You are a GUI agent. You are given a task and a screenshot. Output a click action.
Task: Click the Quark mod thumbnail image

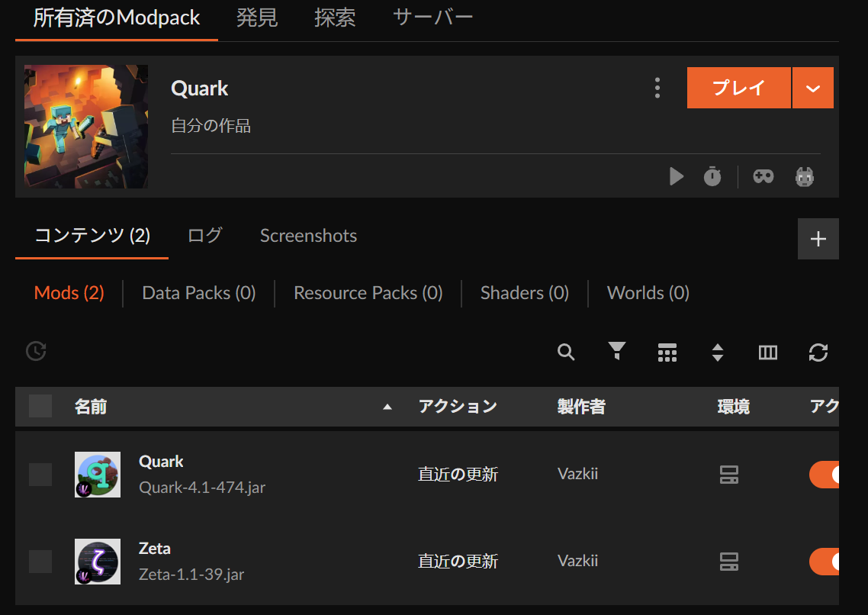click(x=97, y=474)
